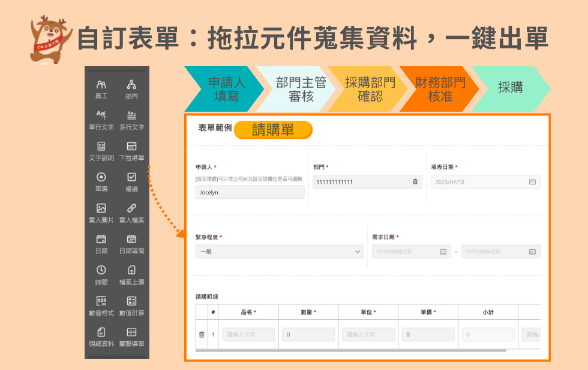Click the 數量 column header

click(x=308, y=312)
